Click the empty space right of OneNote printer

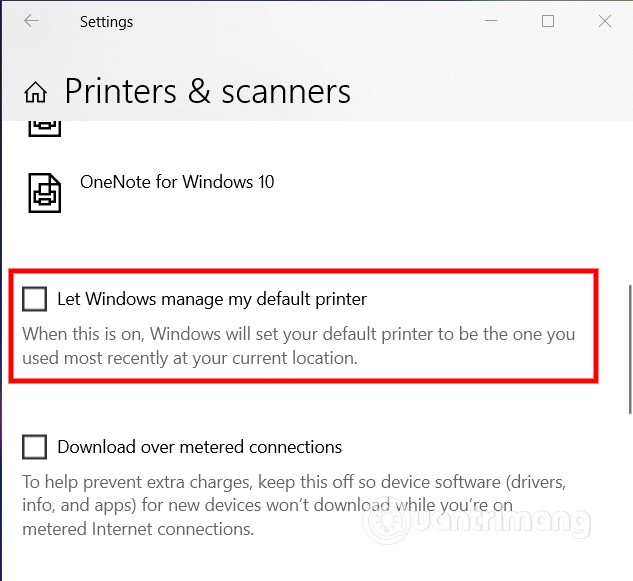pyautogui.click(x=444, y=193)
